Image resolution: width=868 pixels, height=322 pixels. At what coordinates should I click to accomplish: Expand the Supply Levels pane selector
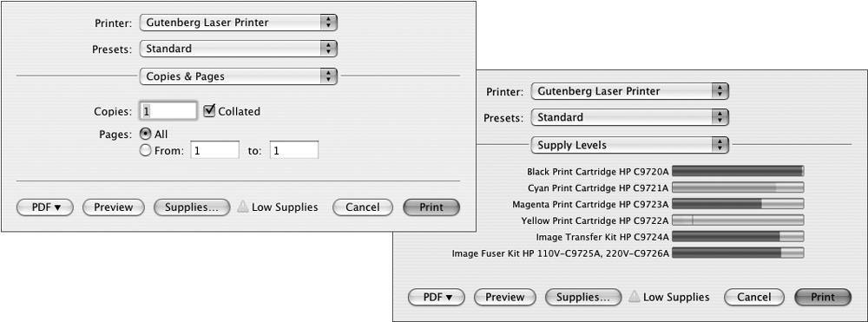630,145
